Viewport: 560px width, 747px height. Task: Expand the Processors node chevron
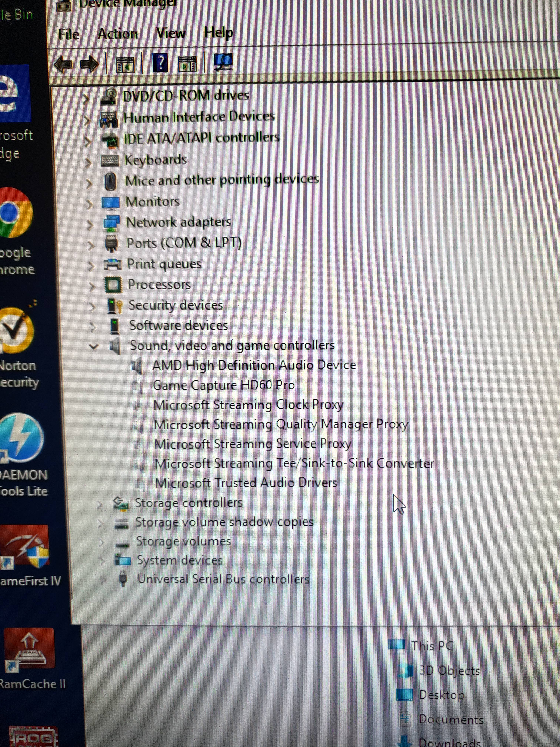[91, 286]
